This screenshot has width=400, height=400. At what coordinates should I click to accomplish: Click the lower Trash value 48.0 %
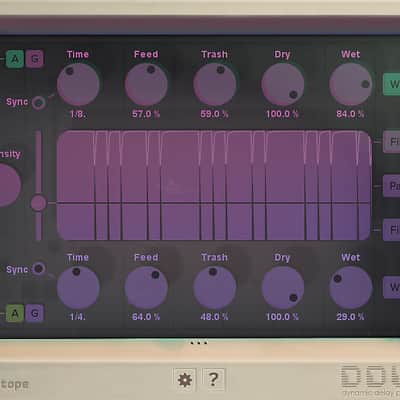tap(214, 317)
